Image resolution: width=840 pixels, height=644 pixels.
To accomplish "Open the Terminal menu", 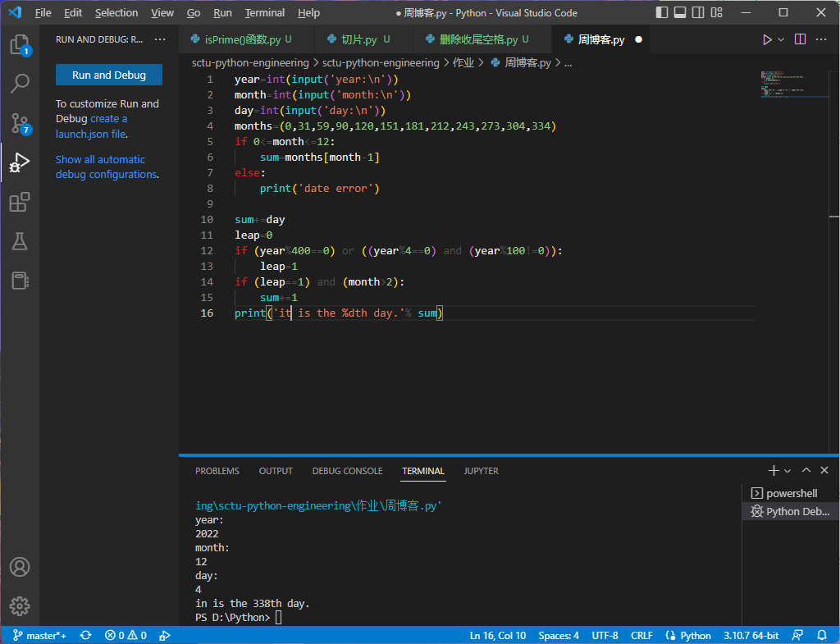I will [264, 12].
